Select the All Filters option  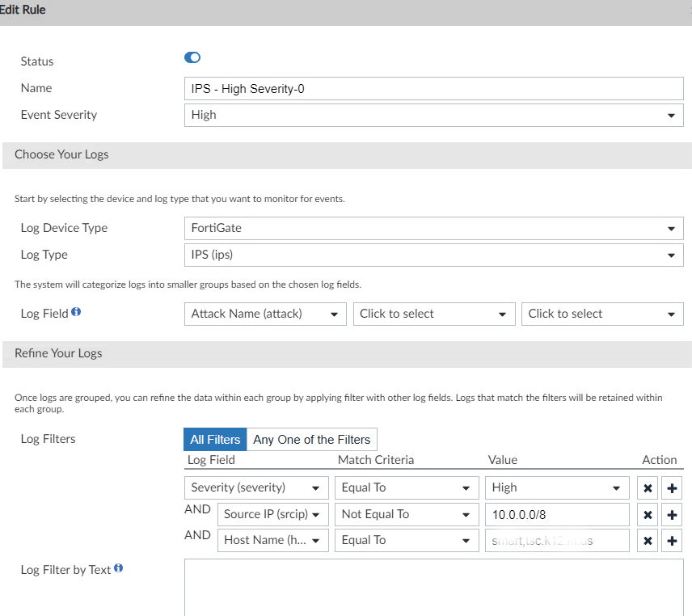coord(215,440)
